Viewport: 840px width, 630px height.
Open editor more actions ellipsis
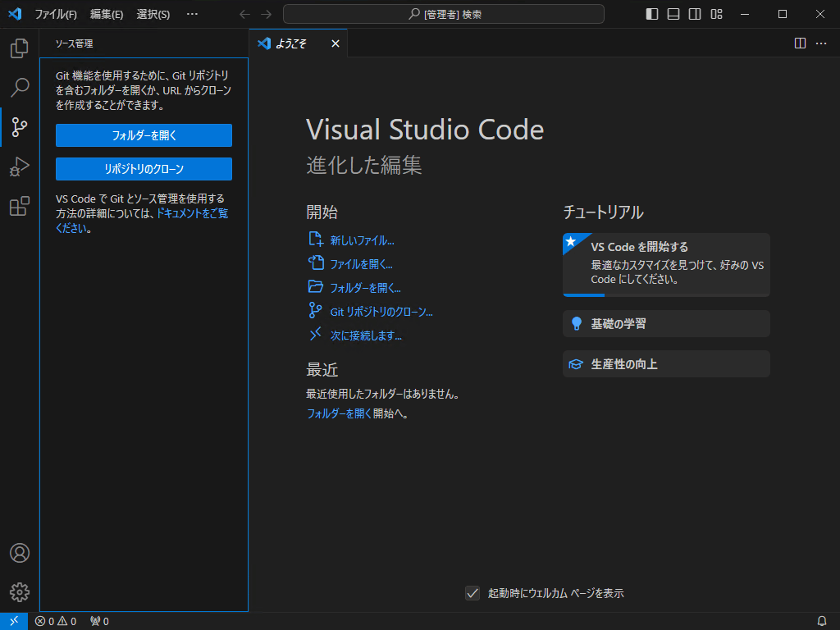[821, 43]
